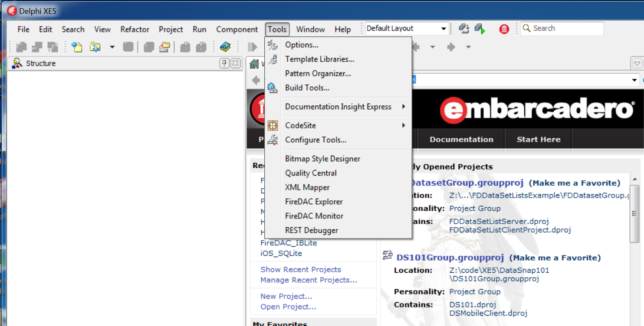Launch Bitmap Style Designer

(338, 159)
